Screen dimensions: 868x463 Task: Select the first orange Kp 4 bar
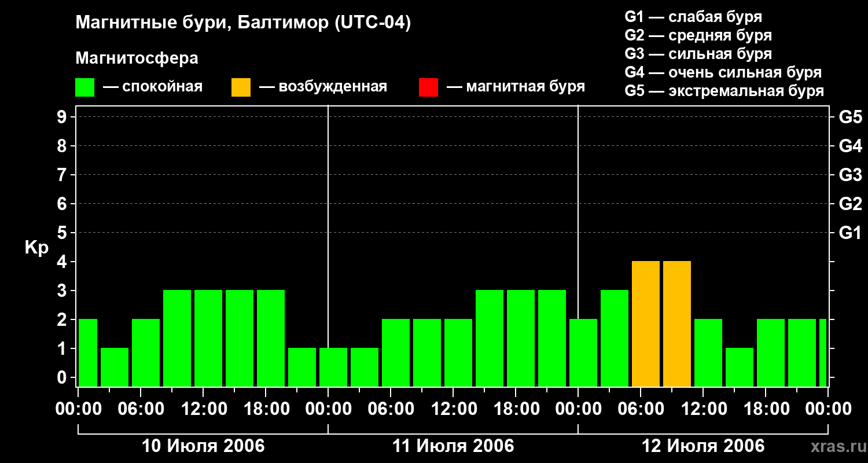(x=646, y=324)
